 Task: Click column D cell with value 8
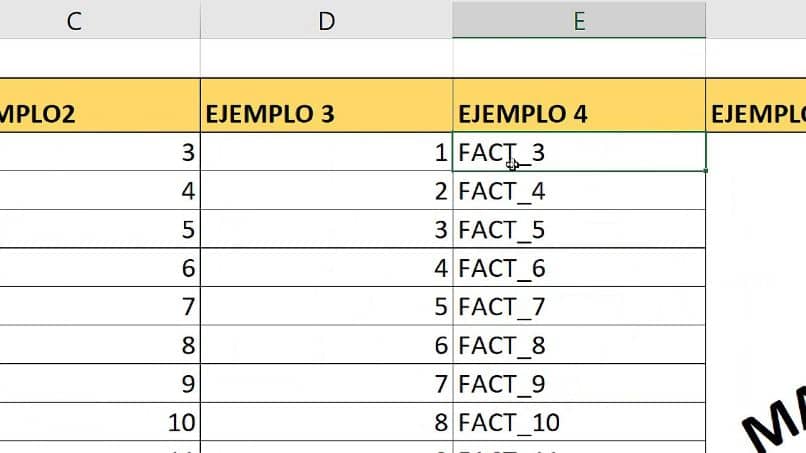[326, 422]
